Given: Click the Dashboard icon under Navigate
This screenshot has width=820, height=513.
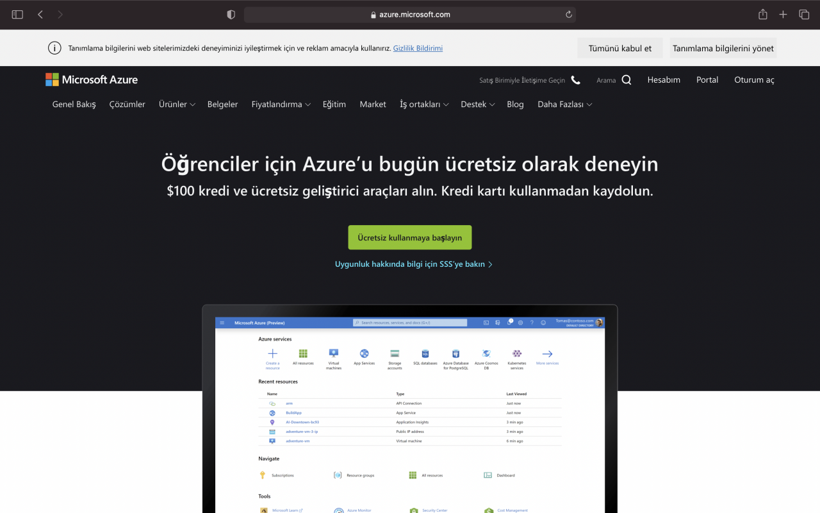Looking at the screenshot, I should pos(487,475).
